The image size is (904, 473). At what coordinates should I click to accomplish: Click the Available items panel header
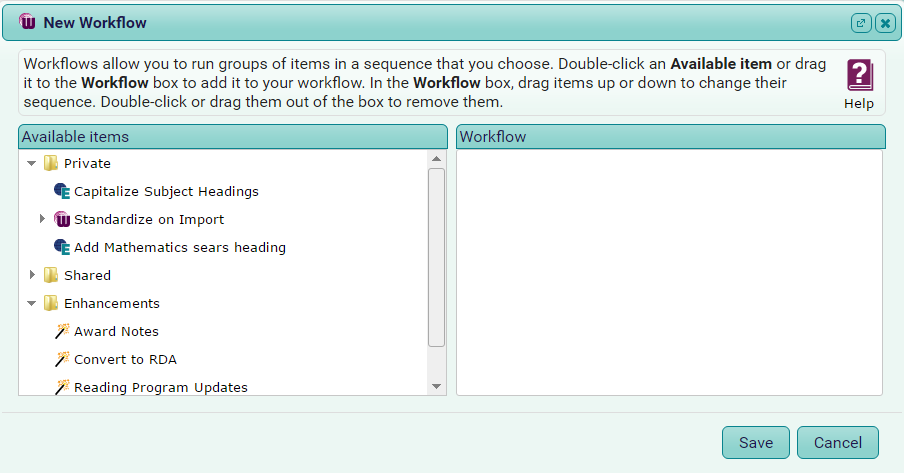coord(233,137)
